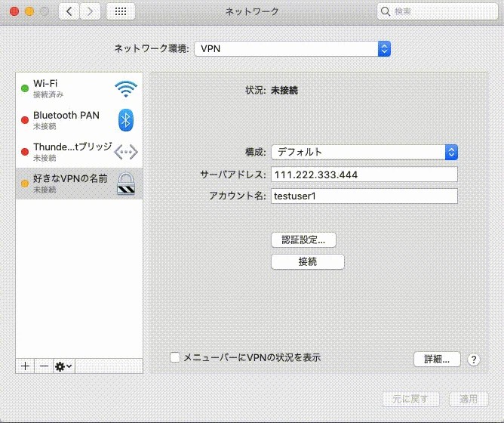Click the 接続 button
504x423 pixels.
308,261
